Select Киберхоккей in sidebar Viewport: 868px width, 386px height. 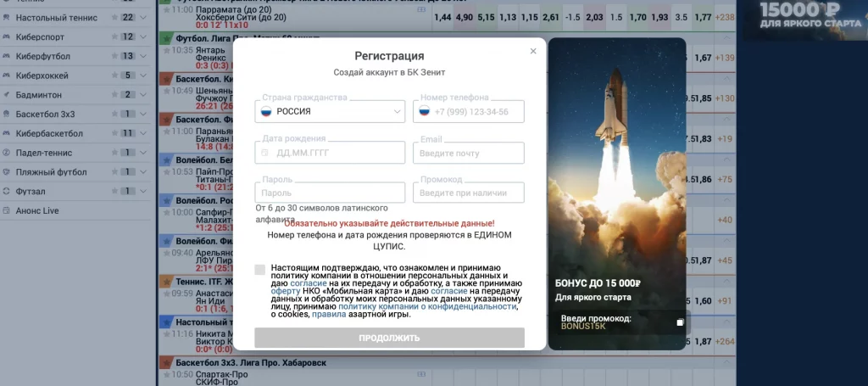click(42, 76)
